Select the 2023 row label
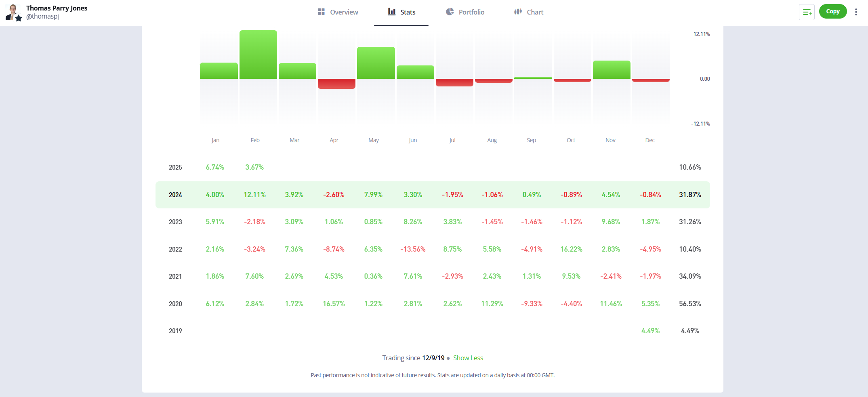 (175, 222)
